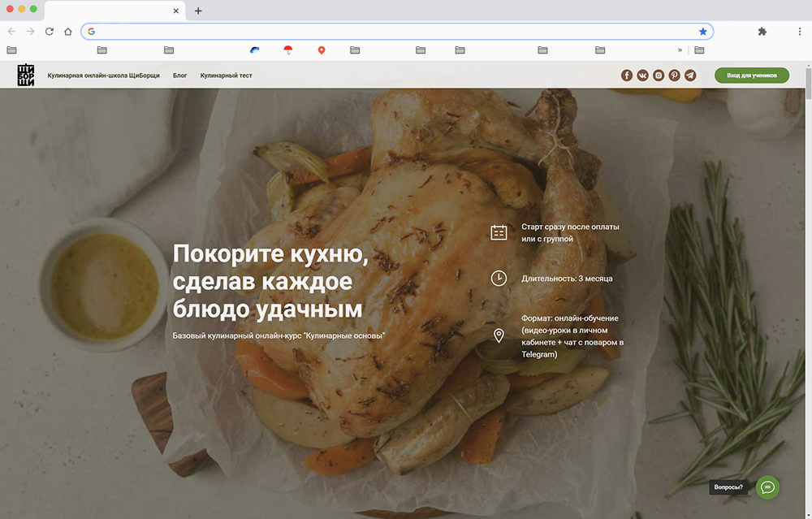Image resolution: width=812 pixels, height=519 pixels.
Task: Go forward in browser history
Action: 31,32
